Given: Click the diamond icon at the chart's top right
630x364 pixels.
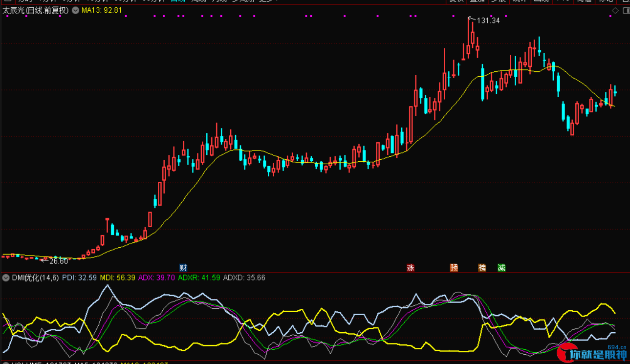Looking at the screenshot, I should coord(616,10).
